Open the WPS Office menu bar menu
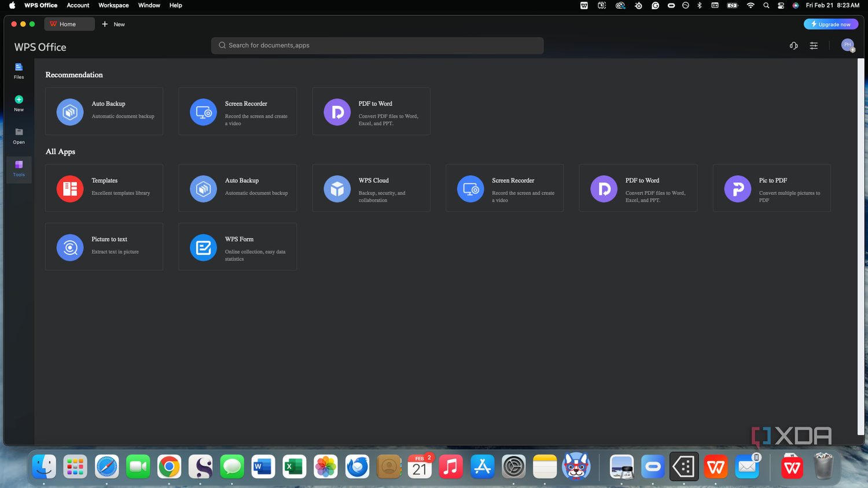 pos(41,5)
